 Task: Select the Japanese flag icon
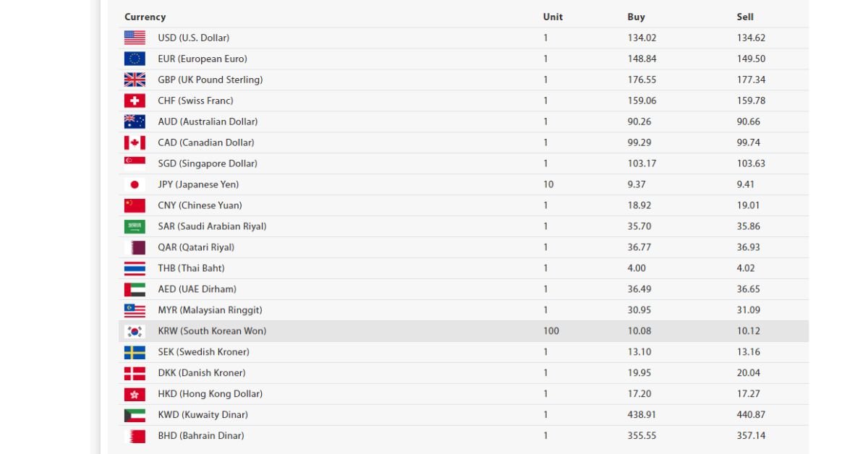point(135,184)
